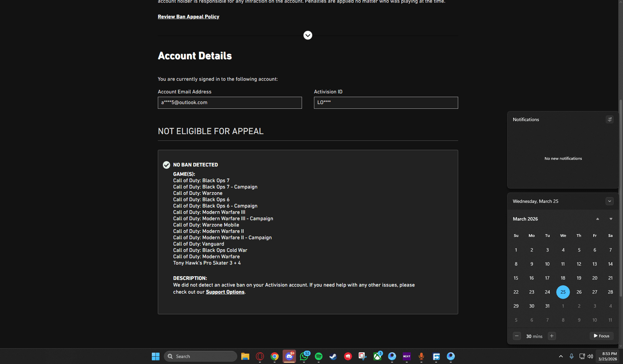Click the Account Email Address field
This screenshot has height=364, width=623.
tap(230, 103)
